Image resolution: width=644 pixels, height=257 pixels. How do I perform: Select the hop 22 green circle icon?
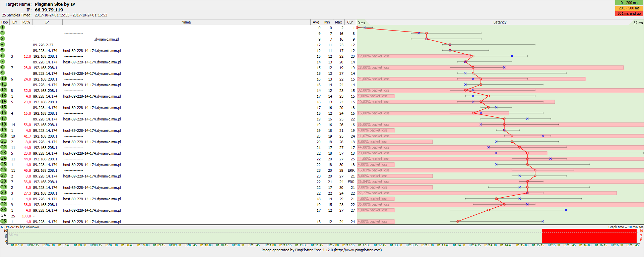(4, 147)
